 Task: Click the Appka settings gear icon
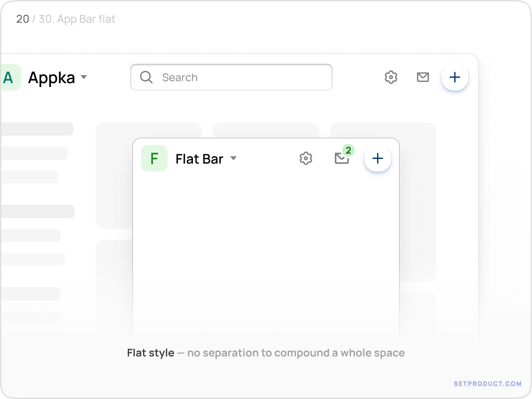tap(391, 77)
